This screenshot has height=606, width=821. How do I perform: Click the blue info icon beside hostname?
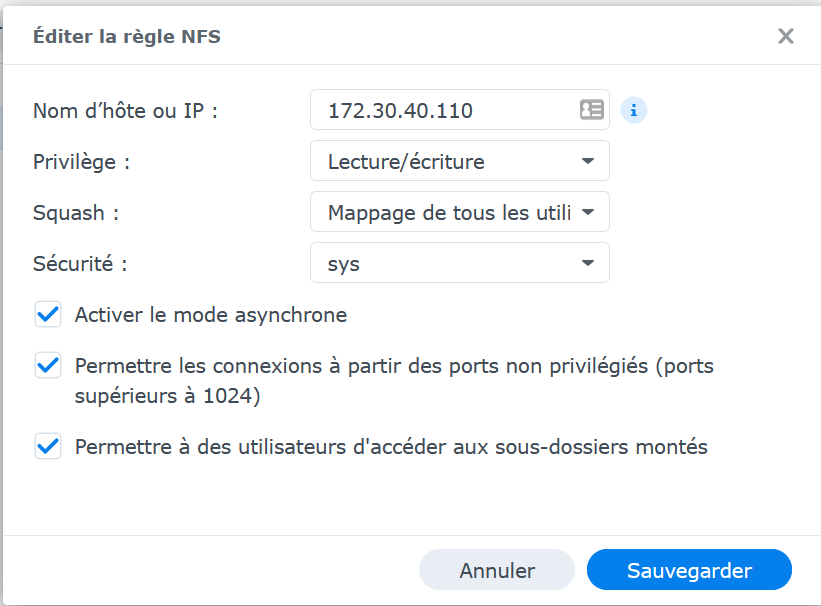pyautogui.click(x=634, y=110)
